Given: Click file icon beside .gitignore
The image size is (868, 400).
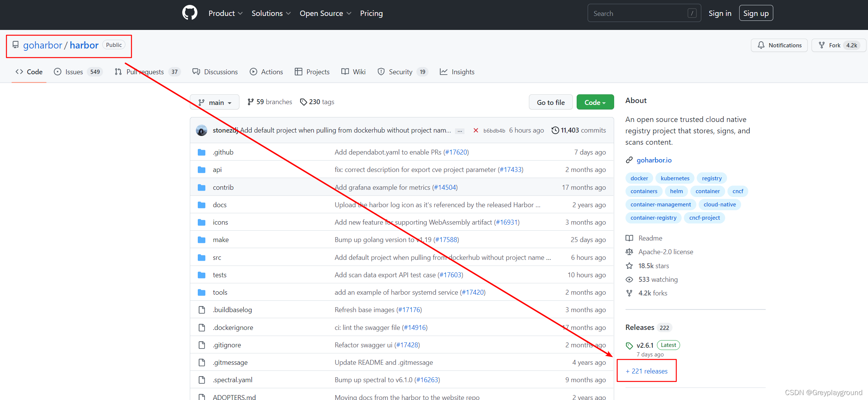Looking at the screenshot, I should [x=202, y=345].
